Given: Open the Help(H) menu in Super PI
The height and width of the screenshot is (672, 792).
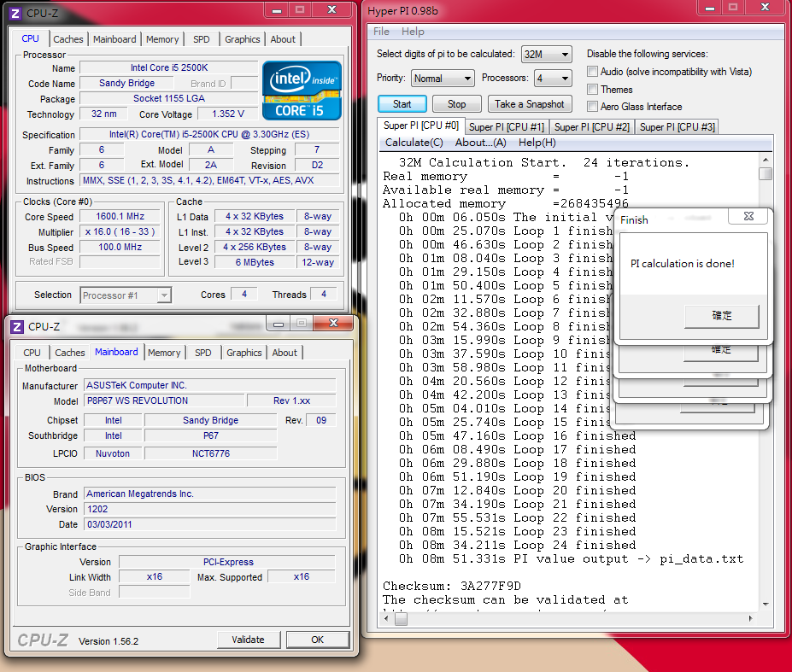Looking at the screenshot, I should coord(537,143).
